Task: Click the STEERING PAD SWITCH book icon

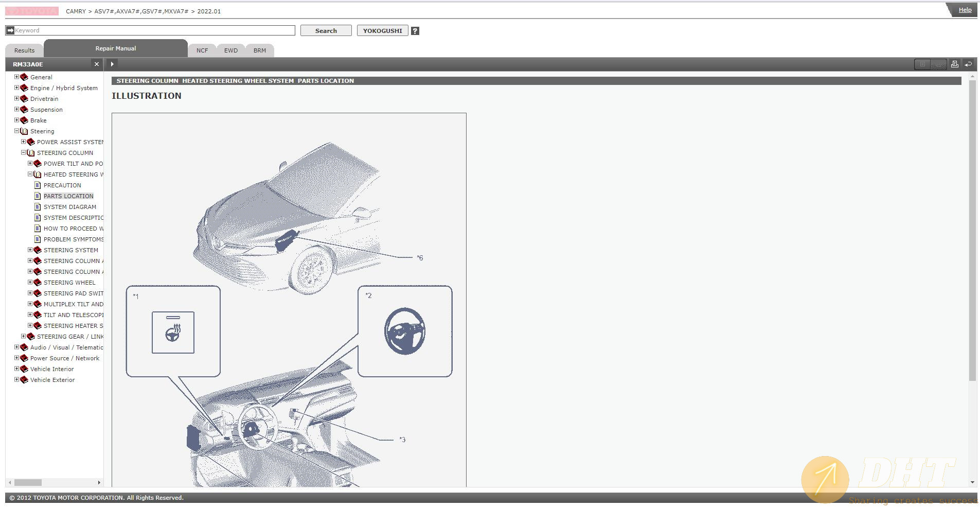Action: click(38, 293)
